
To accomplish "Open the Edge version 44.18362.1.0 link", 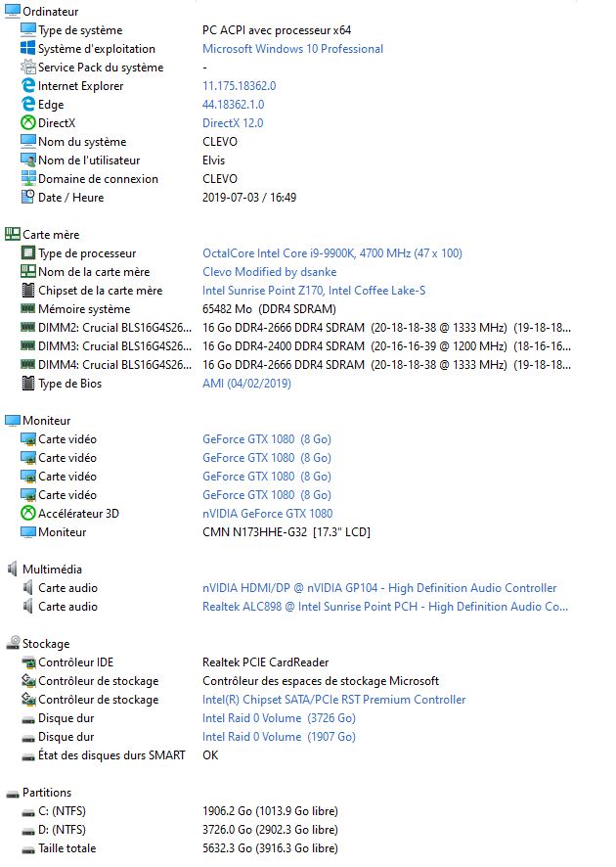I will click(x=233, y=104).
